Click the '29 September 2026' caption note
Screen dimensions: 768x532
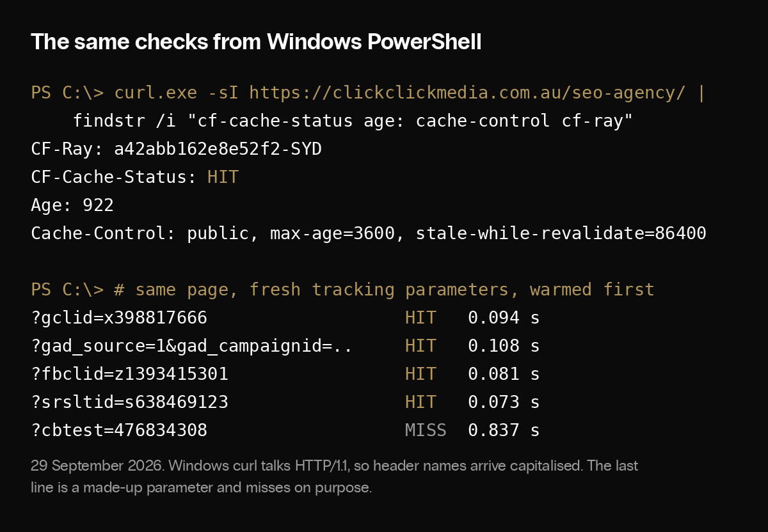(x=334, y=476)
